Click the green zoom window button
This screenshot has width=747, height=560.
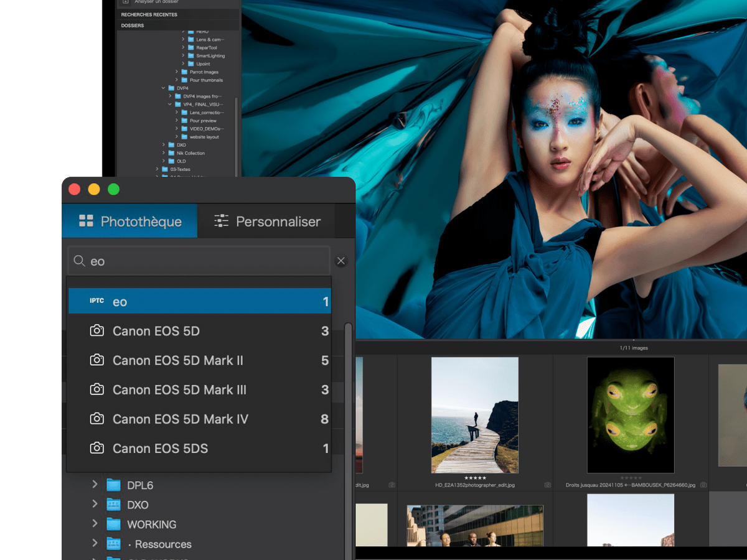[113, 190]
